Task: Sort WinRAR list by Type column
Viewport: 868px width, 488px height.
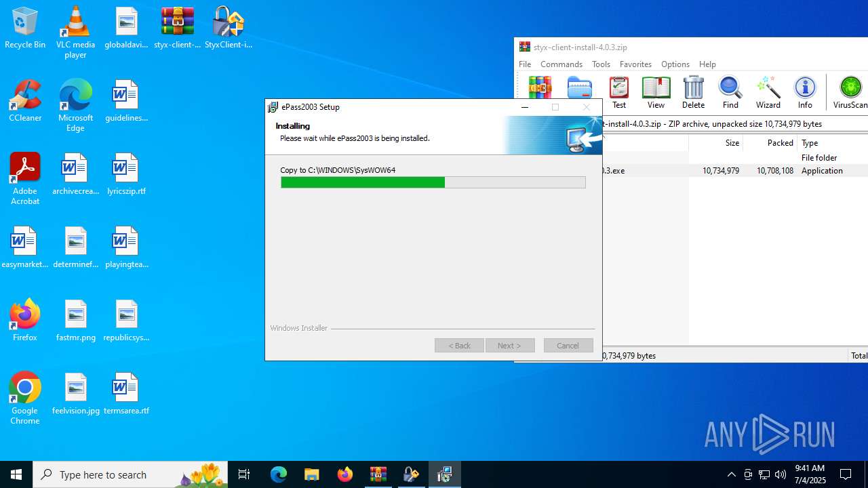Action: pyautogui.click(x=832, y=143)
